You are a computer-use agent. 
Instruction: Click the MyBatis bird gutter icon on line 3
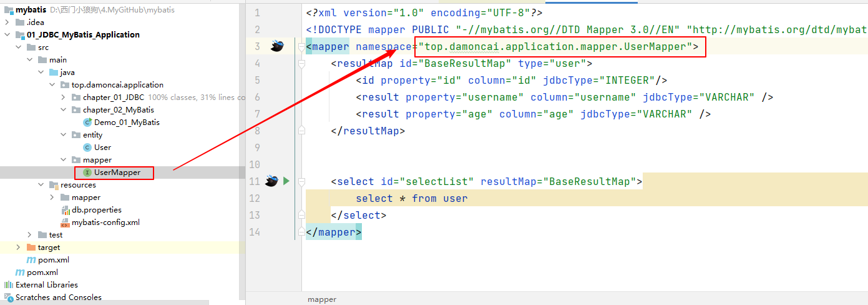point(277,46)
